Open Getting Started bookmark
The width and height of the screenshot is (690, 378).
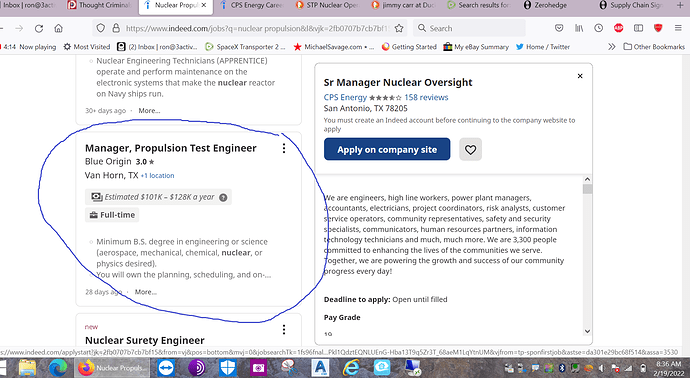tap(409, 47)
